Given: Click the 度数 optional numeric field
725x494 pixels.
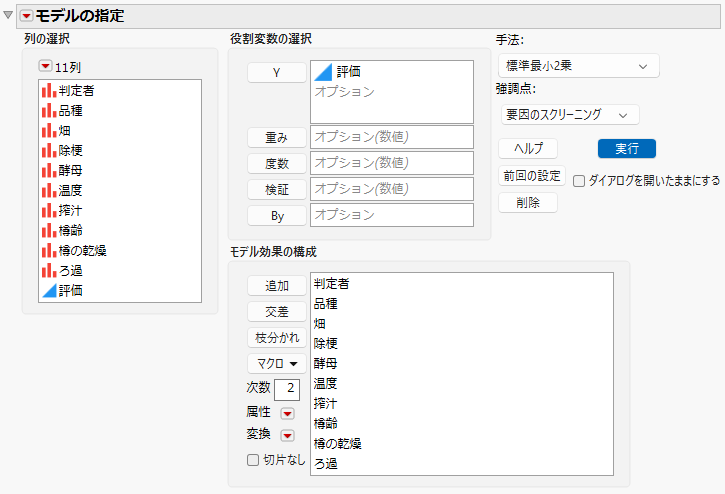Looking at the screenshot, I should 392,163.
